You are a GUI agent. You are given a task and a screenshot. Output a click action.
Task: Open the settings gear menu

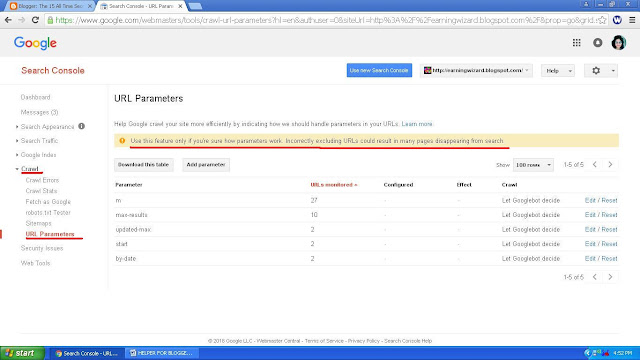click(601, 71)
